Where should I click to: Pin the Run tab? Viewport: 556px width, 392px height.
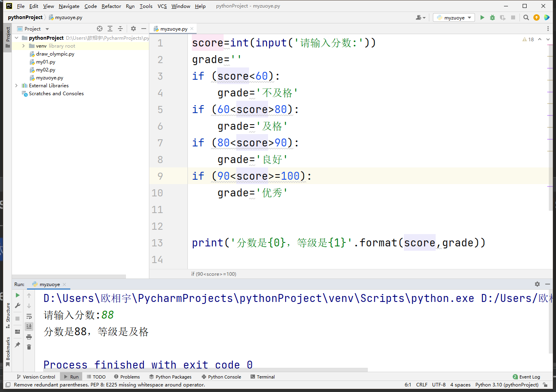pyautogui.click(x=17, y=345)
